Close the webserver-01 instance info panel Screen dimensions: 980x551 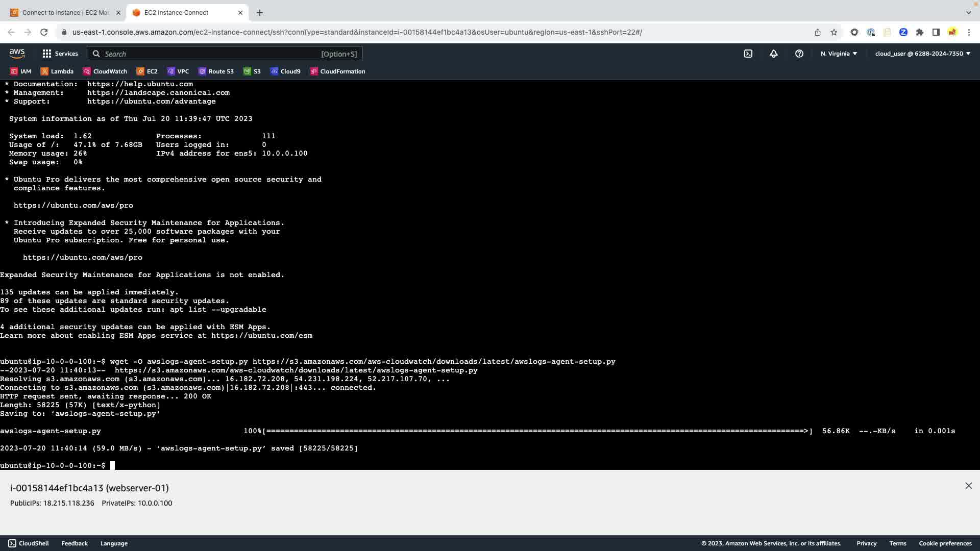(968, 486)
